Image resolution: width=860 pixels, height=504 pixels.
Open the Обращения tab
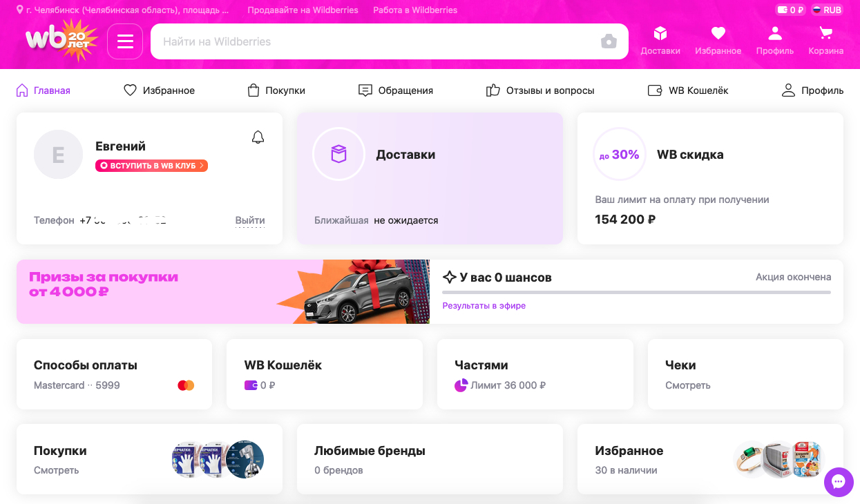pos(396,90)
